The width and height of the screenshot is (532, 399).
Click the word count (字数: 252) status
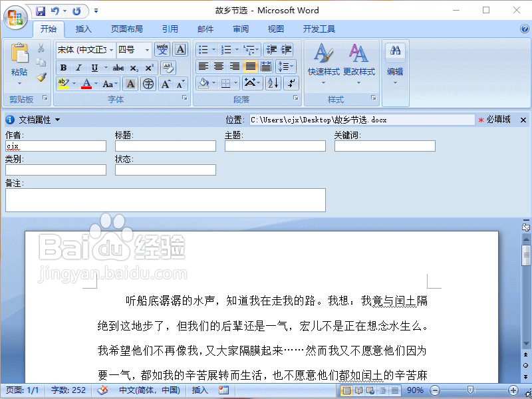coord(68,390)
